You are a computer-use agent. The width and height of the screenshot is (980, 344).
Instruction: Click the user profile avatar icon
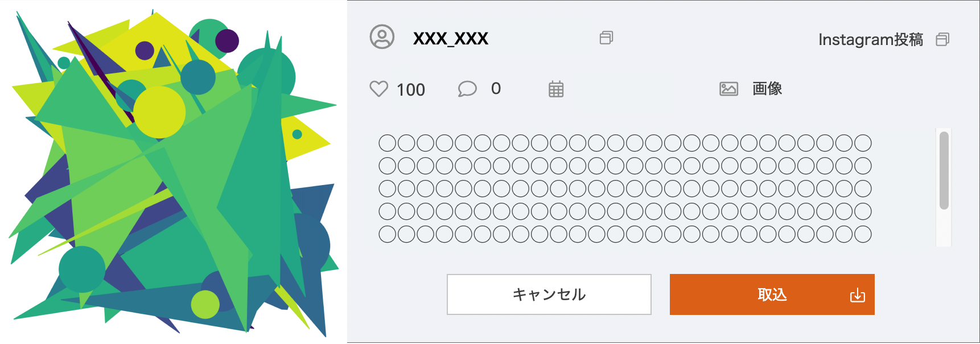(381, 38)
